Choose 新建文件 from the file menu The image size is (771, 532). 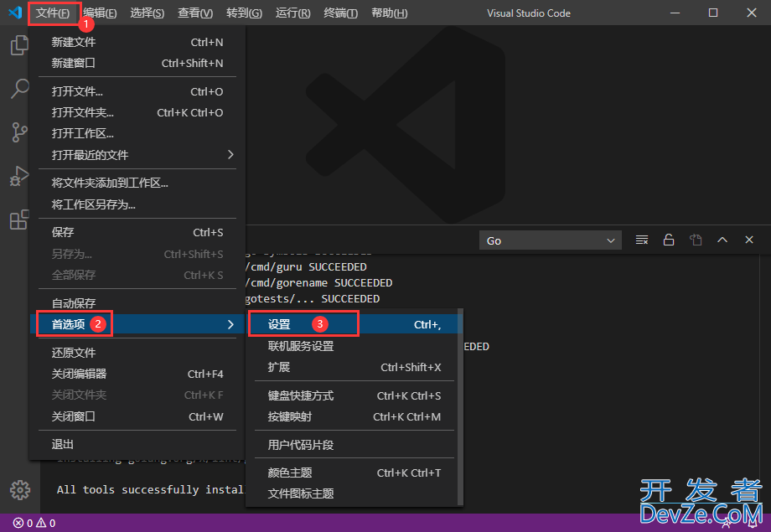(x=137, y=42)
